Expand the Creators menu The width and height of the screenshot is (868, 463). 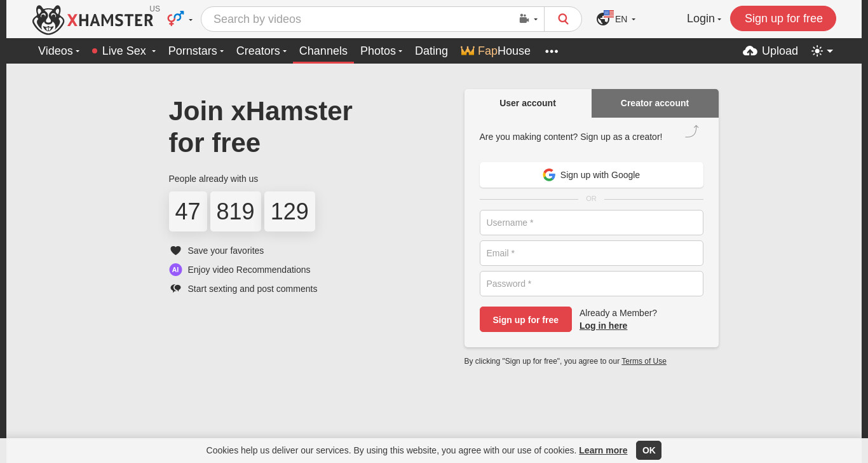261,51
